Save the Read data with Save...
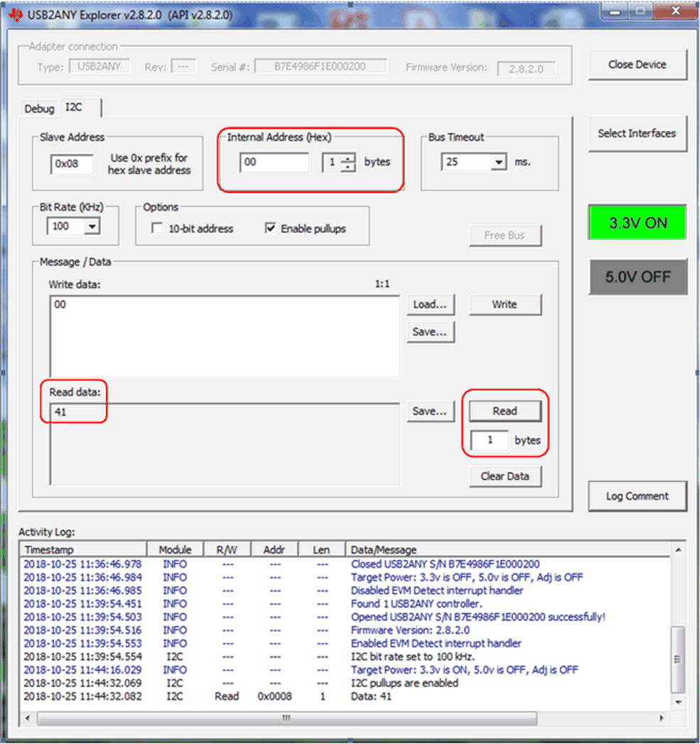This screenshot has height=744, width=700. pyautogui.click(x=430, y=411)
